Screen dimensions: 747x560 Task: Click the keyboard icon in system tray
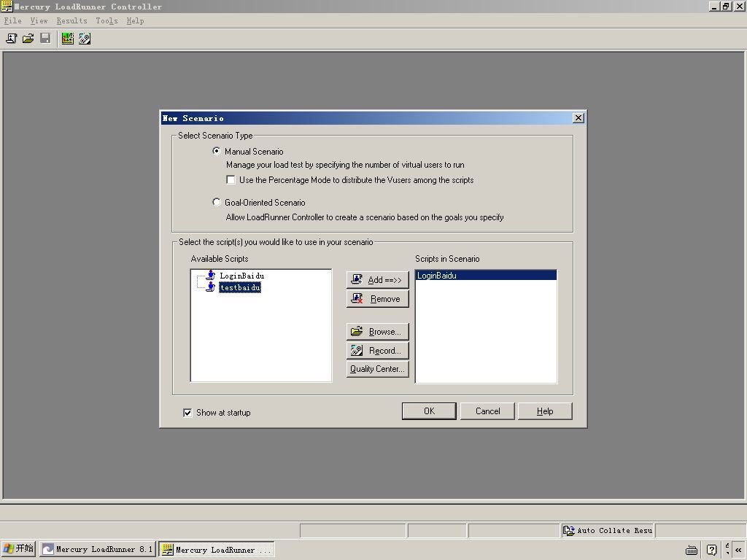(692, 550)
